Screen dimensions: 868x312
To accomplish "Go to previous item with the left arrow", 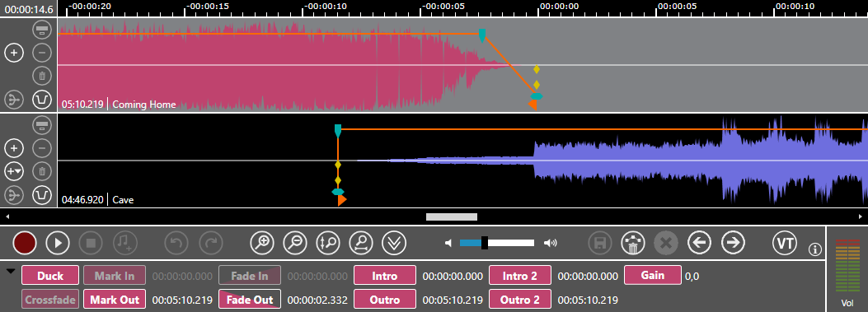I will [700, 242].
